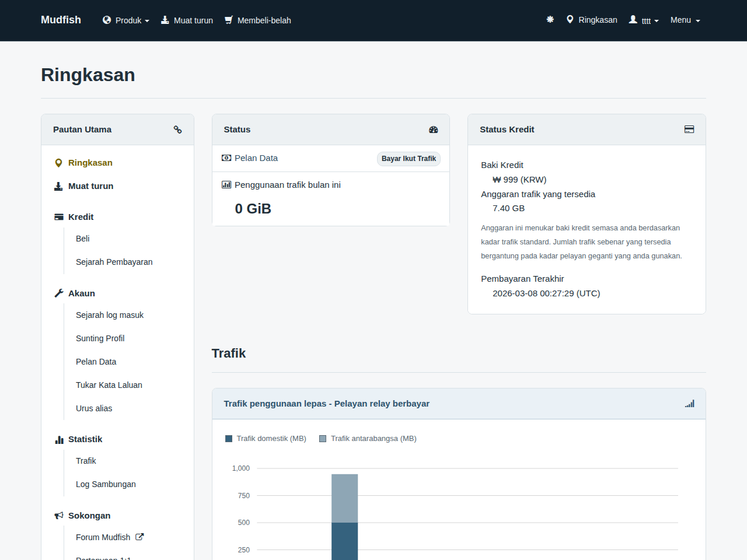Click the Mudfish brand logo
Image resolution: width=747 pixels, height=560 pixels.
tap(61, 20)
